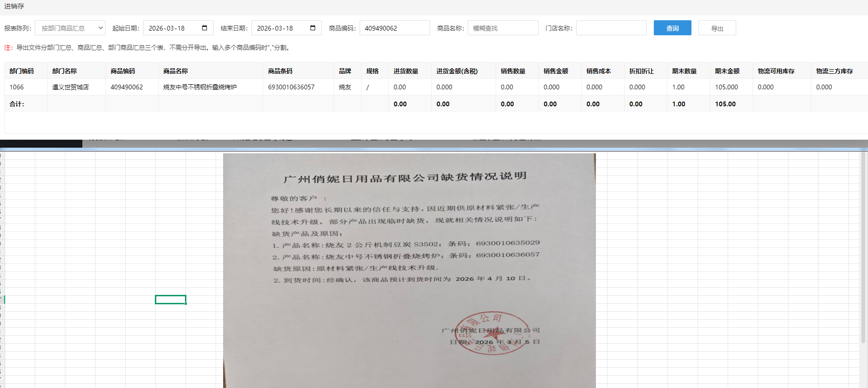Click the blue 查询 button
This screenshot has width=868, height=388.
point(672,28)
